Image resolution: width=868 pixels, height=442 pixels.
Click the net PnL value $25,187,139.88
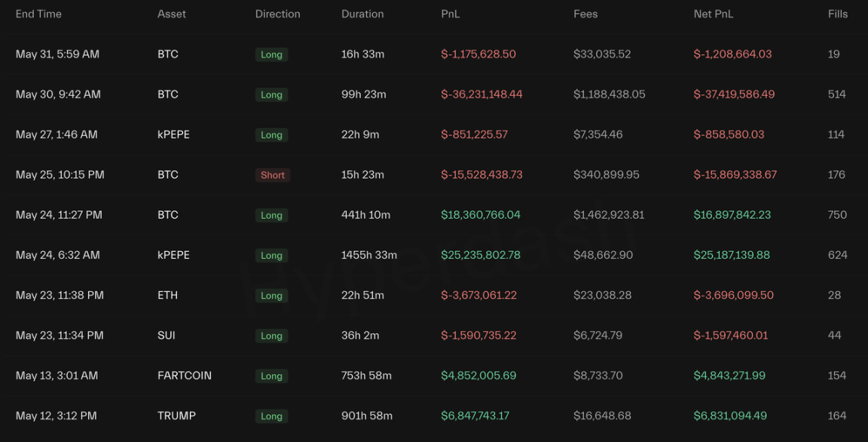[732, 256]
